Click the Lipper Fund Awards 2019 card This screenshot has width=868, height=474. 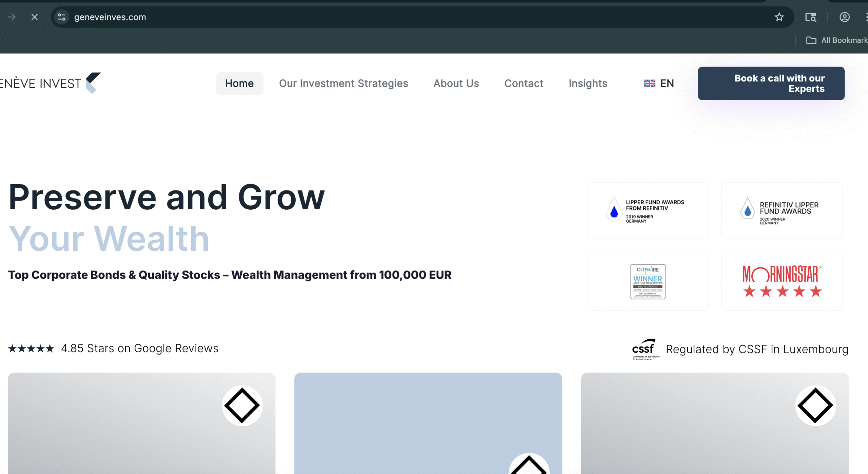tap(648, 211)
